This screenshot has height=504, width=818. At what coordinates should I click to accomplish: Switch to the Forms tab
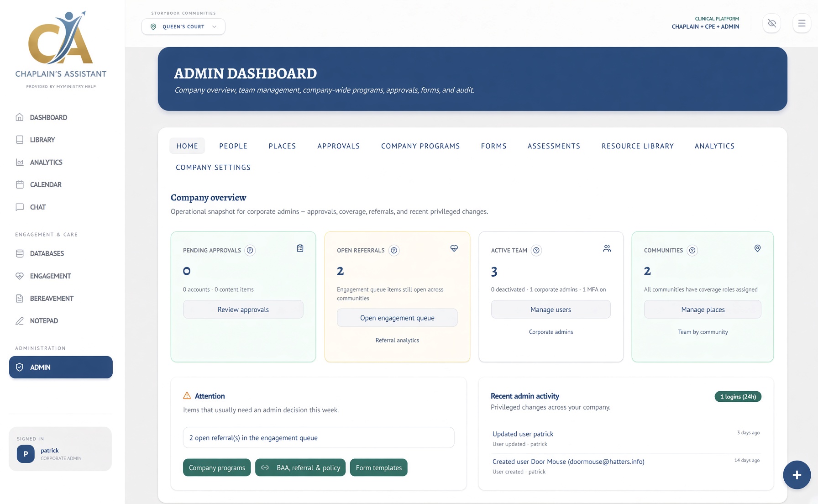tap(494, 146)
